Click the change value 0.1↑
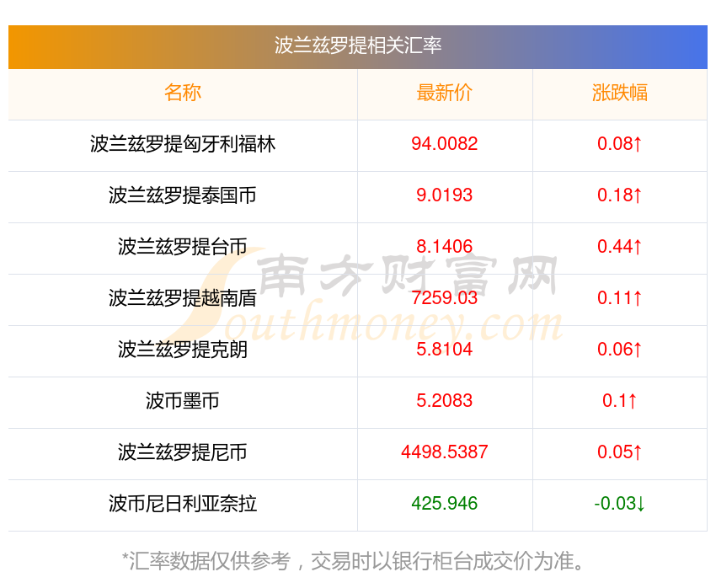 [620, 401]
